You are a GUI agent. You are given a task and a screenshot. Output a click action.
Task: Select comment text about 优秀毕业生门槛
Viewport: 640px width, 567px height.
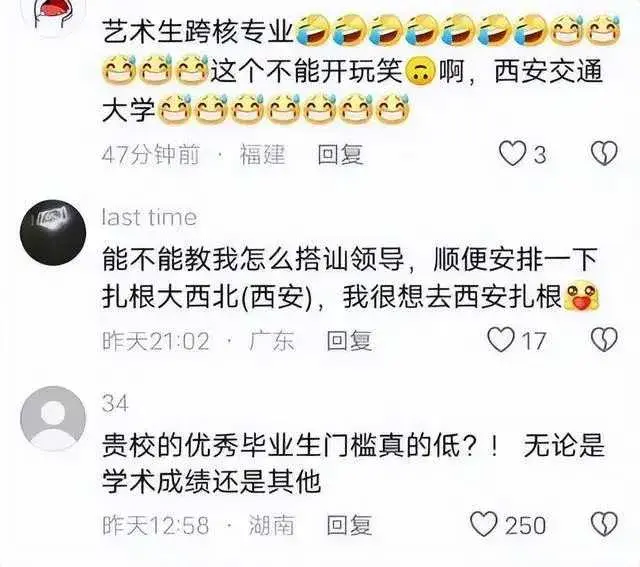[353, 463]
